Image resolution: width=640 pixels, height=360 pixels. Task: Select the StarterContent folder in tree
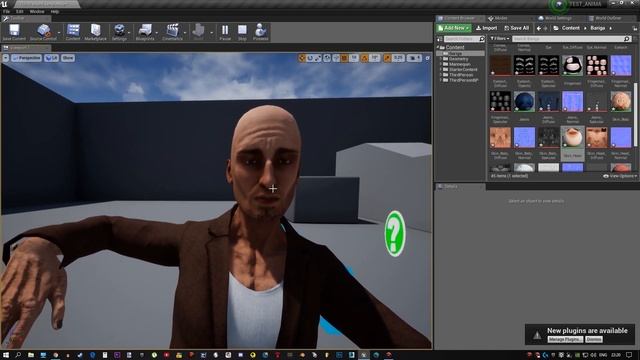tap(463, 70)
